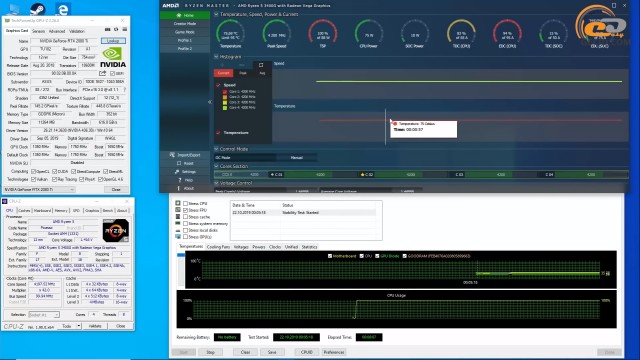
Task: Enable Stress local disks checkbox
Action: [x=185, y=230]
